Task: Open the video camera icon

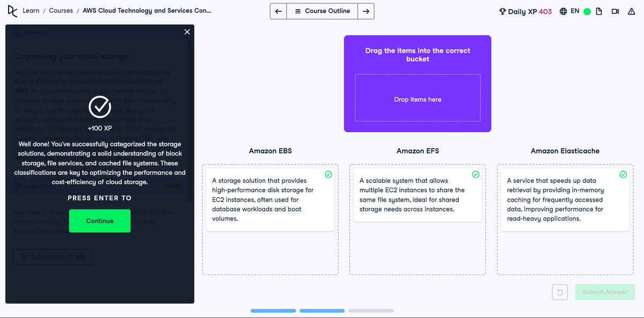Action: coord(615,11)
